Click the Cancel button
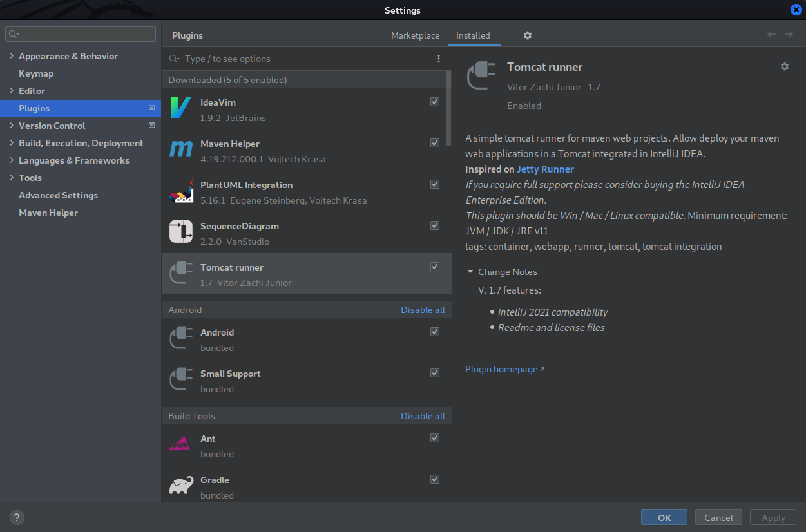Viewport: 806px width, 532px height. [718, 517]
